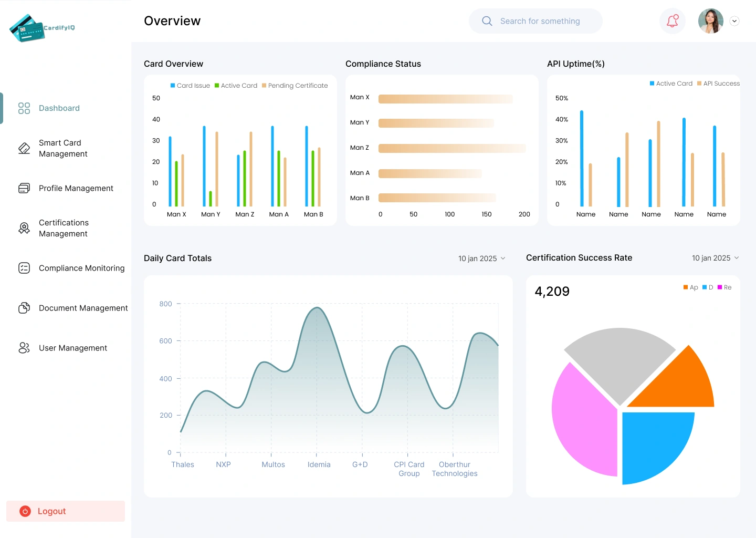Image resolution: width=756 pixels, height=538 pixels.
Task: Click the Card Overview heading
Action: pos(173,64)
